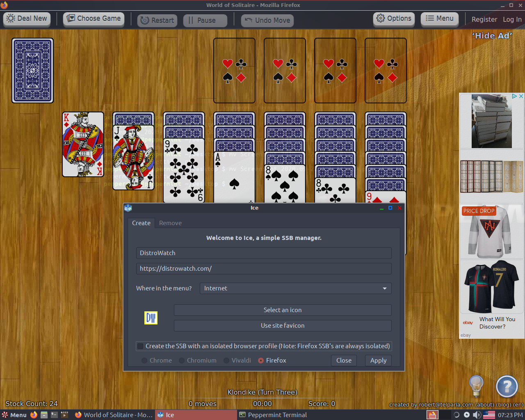Screen dimensions: 525x420
Task: Open the volume control in system tray
Action: (x=477, y=415)
